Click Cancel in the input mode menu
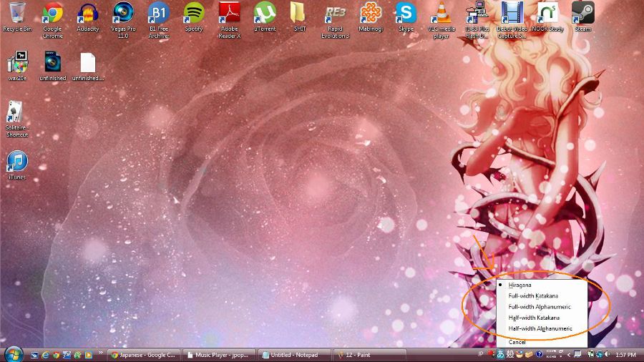Image resolution: width=644 pixels, height=362 pixels. tap(517, 342)
